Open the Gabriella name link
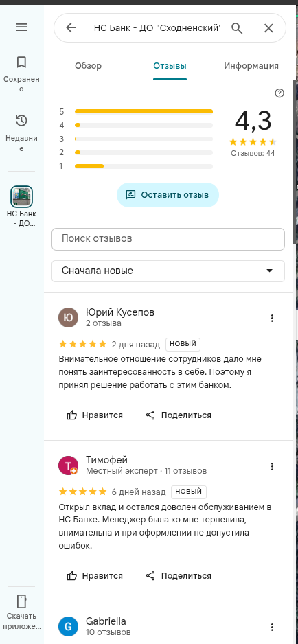Image resolution: width=298 pixels, height=644 pixels. (106, 621)
